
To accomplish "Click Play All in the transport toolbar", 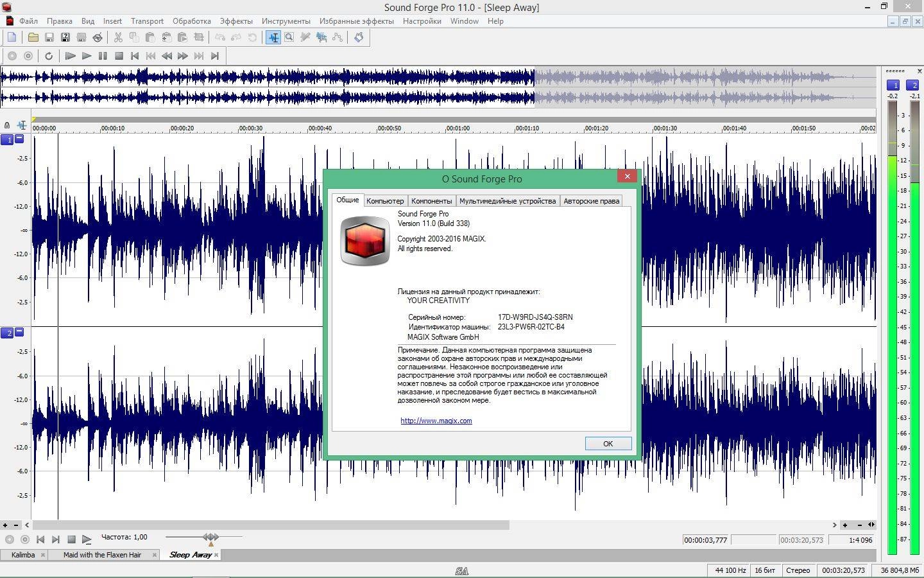I will point(71,56).
